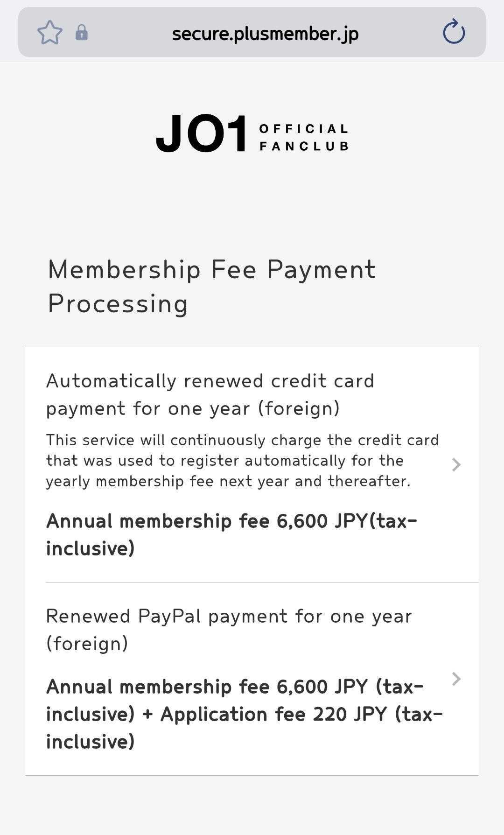Click empty page area below the payment options

point(252,805)
